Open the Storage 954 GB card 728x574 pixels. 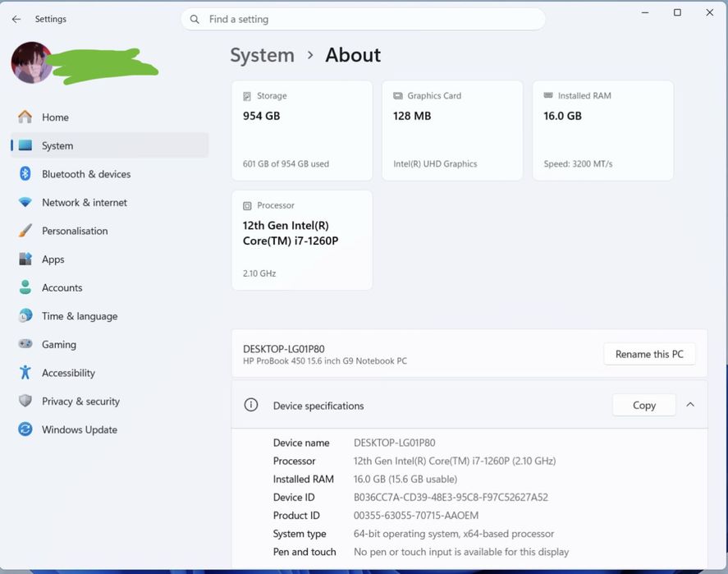[302, 131]
